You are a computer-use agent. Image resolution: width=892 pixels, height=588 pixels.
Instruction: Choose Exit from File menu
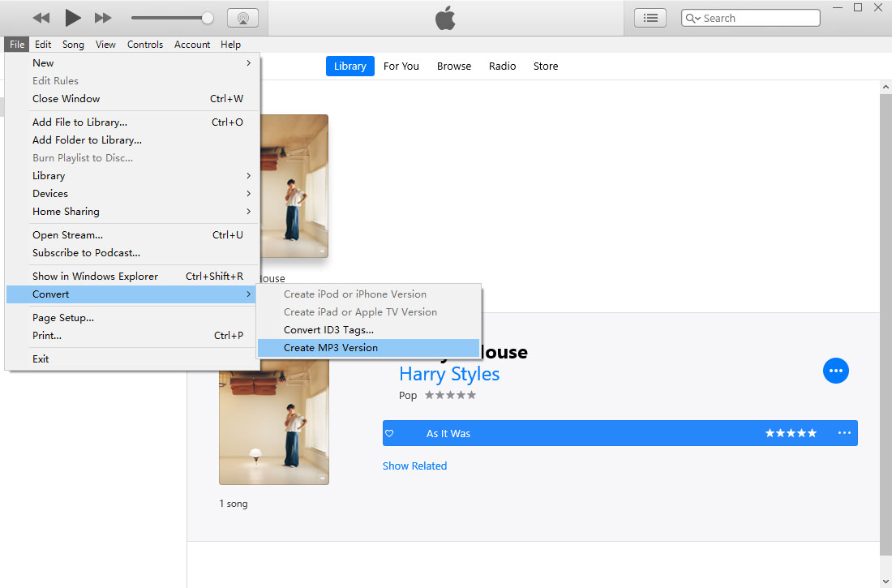[x=132, y=359]
